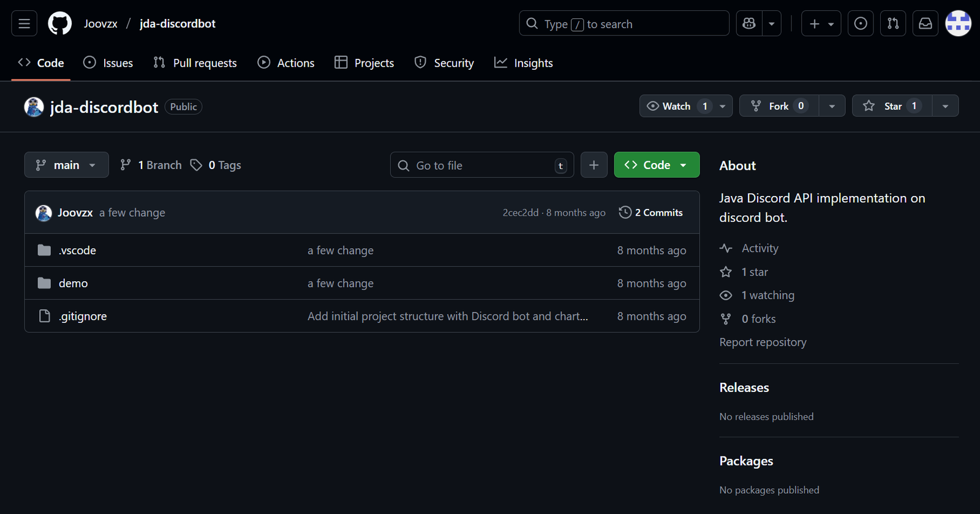Switch to the Actions tab

coord(286,63)
